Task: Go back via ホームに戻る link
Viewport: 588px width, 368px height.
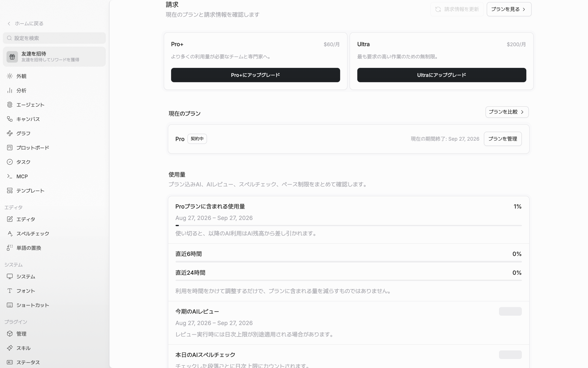Action: (25, 24)
